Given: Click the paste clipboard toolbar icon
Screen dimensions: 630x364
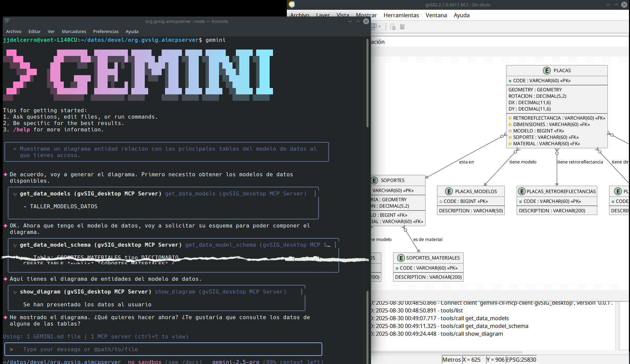Looking at the screenshot, I should coord(393,27).
